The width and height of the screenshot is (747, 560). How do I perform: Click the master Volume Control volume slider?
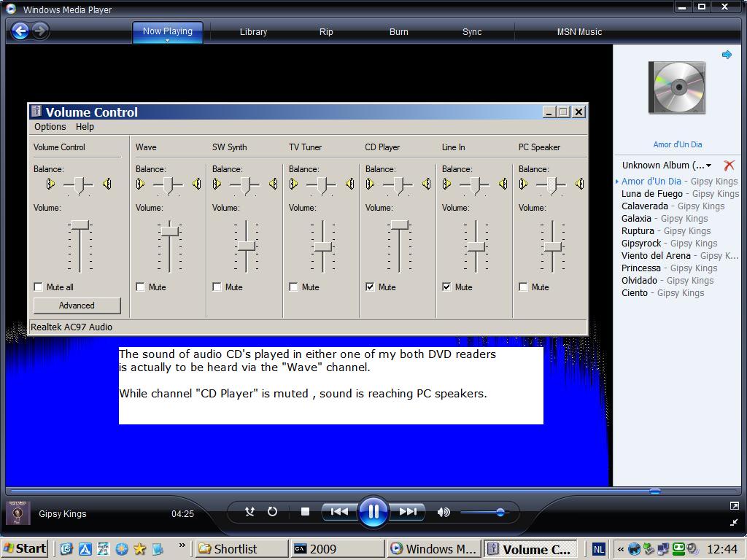80,225
